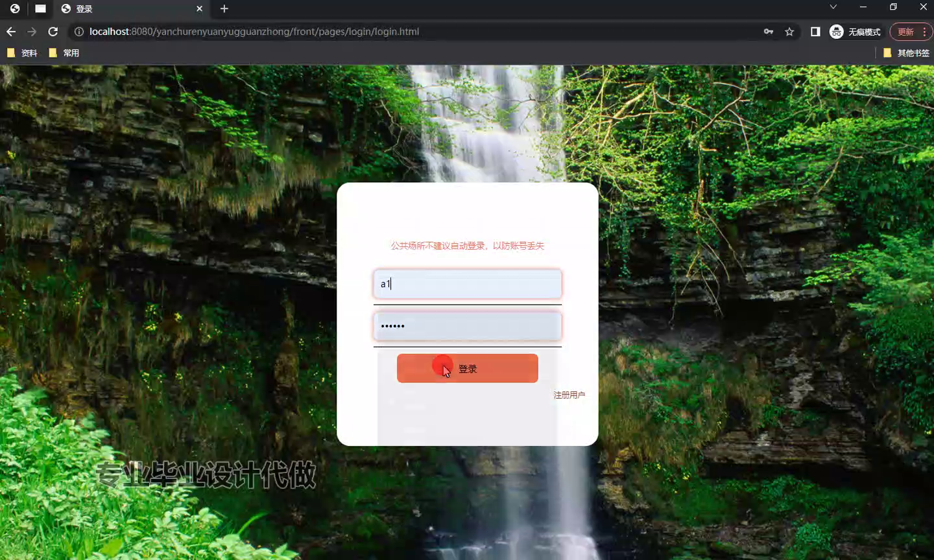View site information icon in address bar
934x560 pixels.
pos(78,32)
